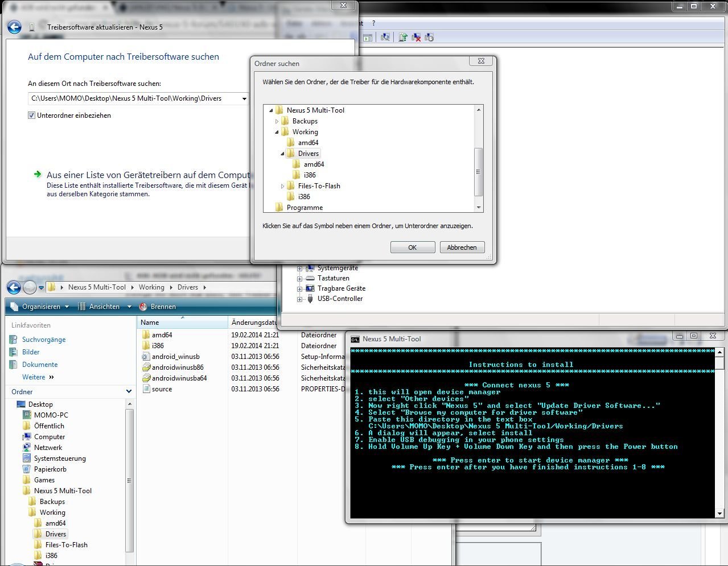Click Working in the Explorer breadcrumb
Image resolution: width=728 pixels, height=566 pixels.
click(x=151, y=287)
